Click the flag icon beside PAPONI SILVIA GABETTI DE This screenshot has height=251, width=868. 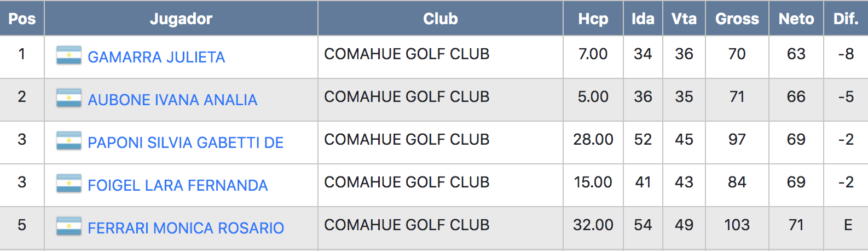[69, 141]
